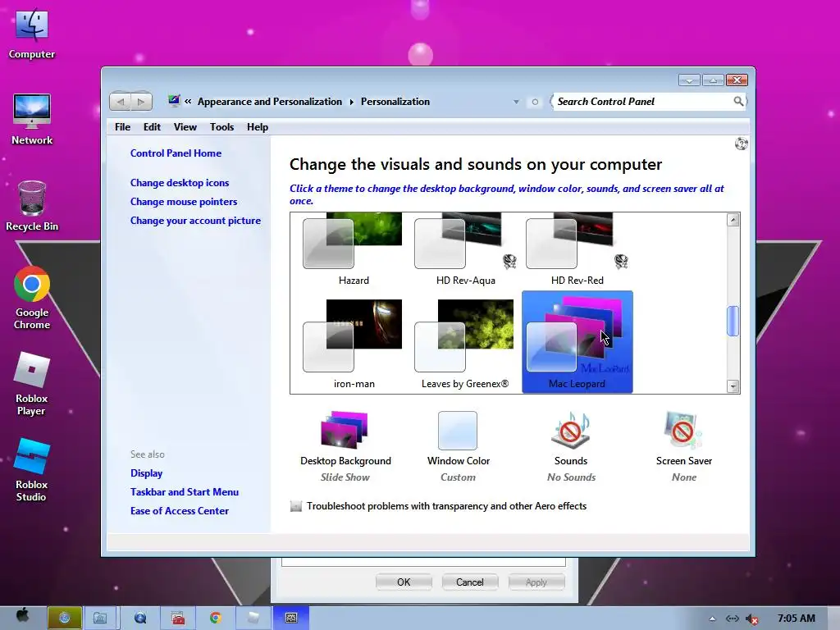Click the search magnifier icon
840x630 pixels.
738,101
